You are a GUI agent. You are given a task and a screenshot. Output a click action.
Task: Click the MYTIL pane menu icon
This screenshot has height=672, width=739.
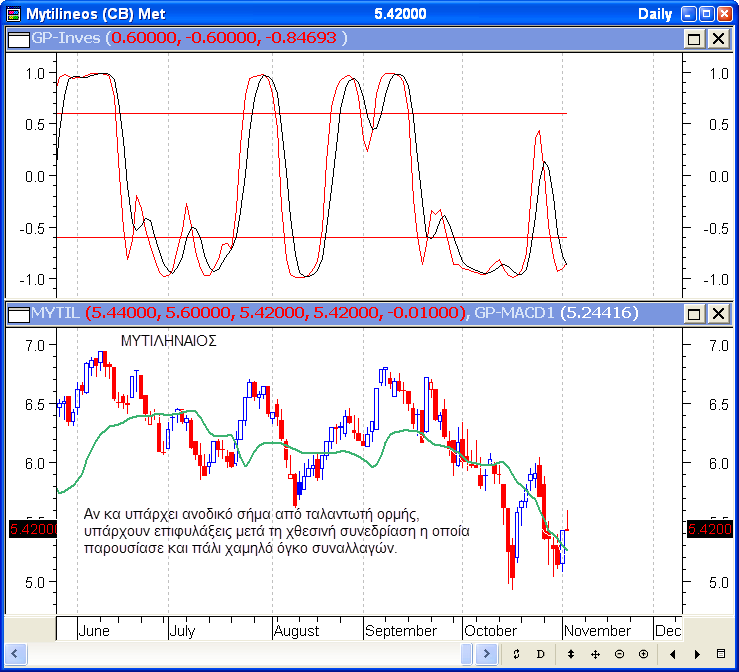coord(18,313)
